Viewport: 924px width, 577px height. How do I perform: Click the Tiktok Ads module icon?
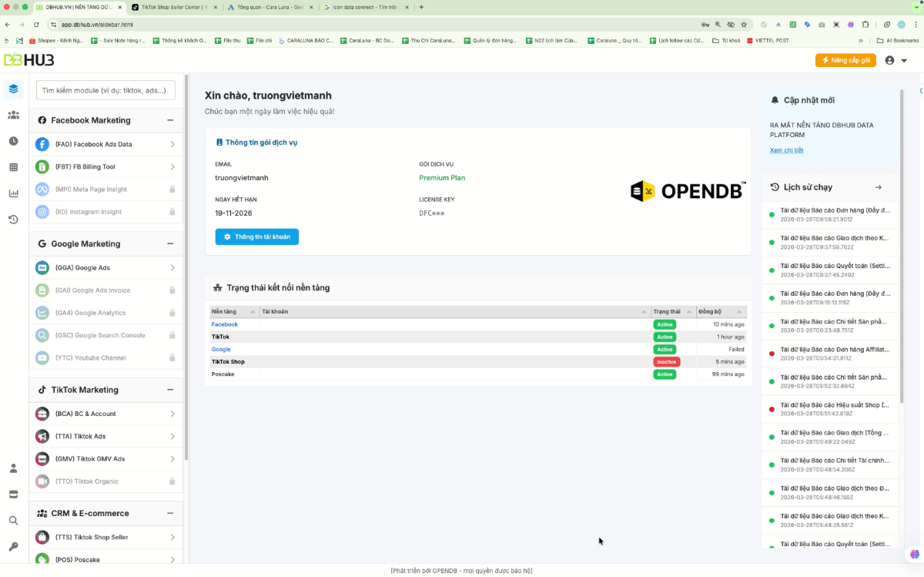pos(42,436)
